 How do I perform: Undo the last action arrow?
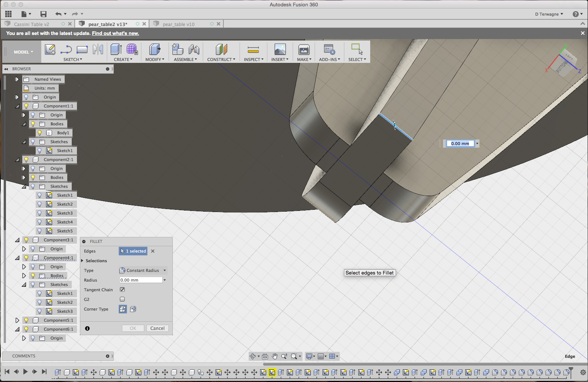coord(58,14)
